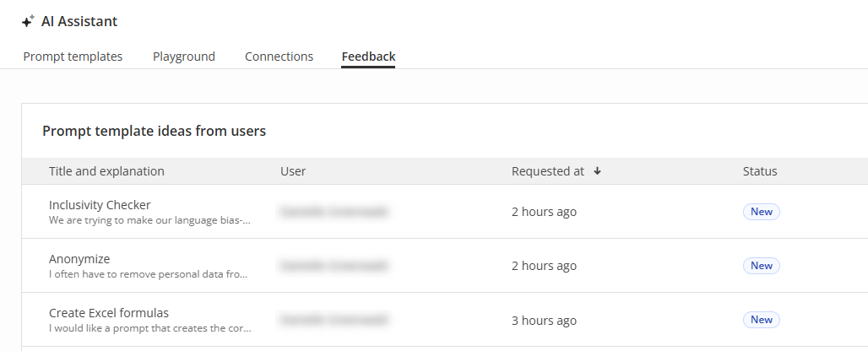Image resolution: width=868 pixels, height=351 pixels.
Task: Click the Prompt template ideas from users heading
Action: tap(154, 131)
